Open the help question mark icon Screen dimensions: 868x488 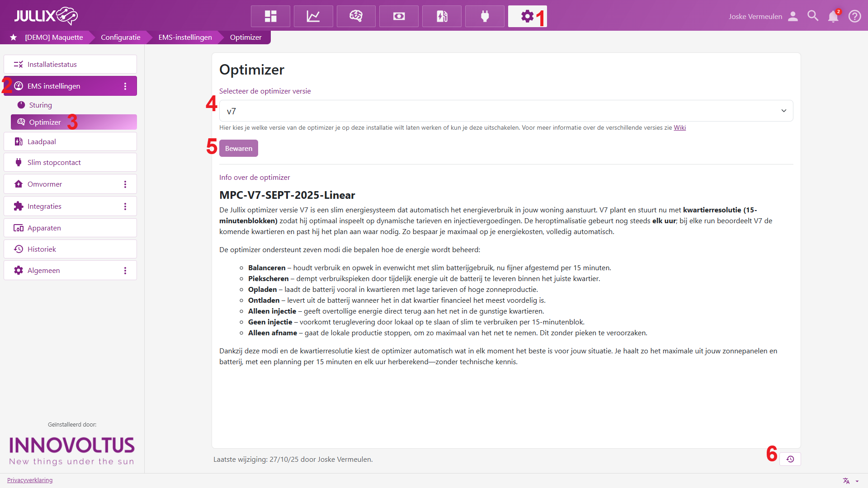coord(854,16)
